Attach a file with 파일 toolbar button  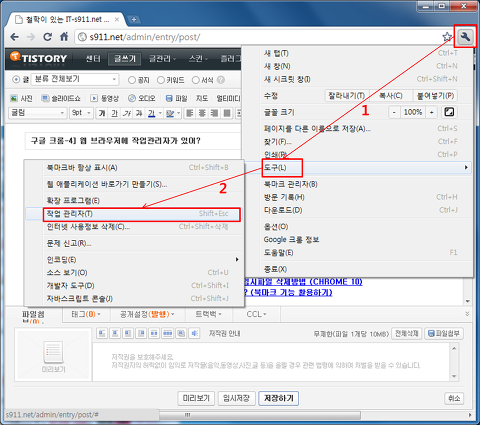pyautogui.click(x=177, y=98)
